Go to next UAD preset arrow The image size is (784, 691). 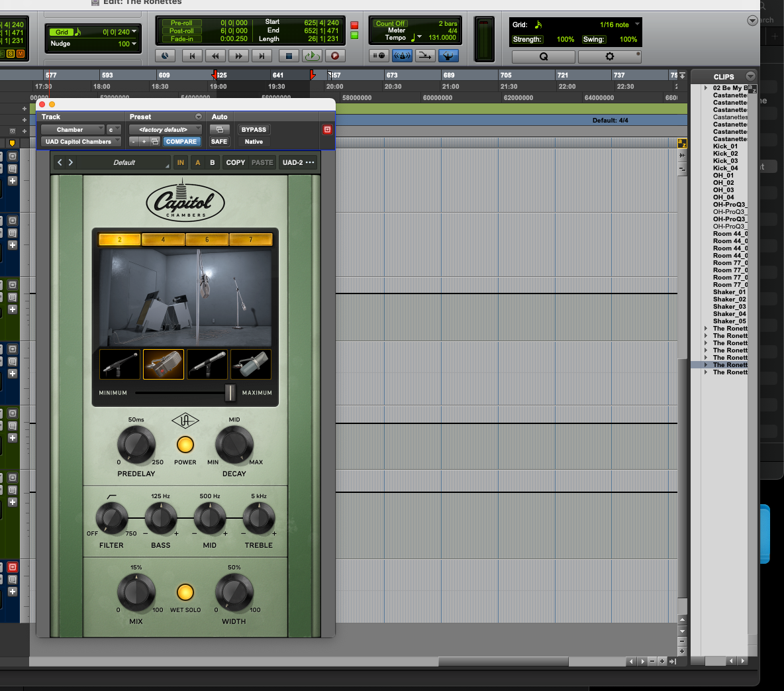click(70, 162)
